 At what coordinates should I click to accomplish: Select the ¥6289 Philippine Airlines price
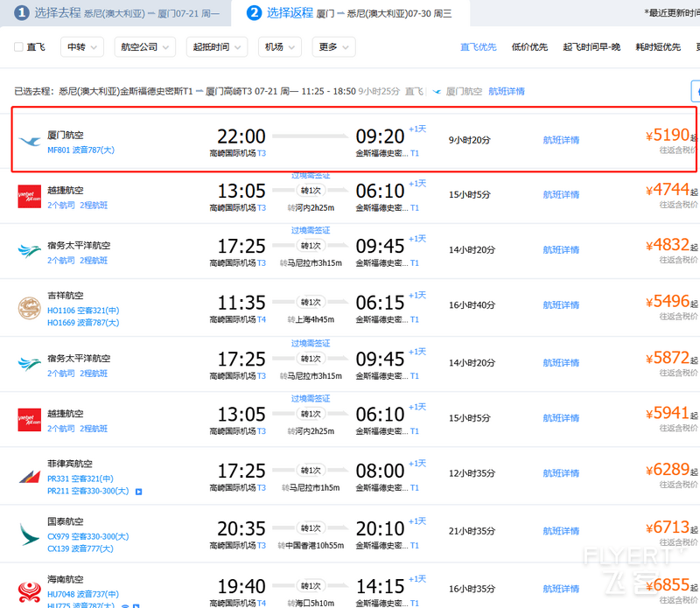pos(668,470)
